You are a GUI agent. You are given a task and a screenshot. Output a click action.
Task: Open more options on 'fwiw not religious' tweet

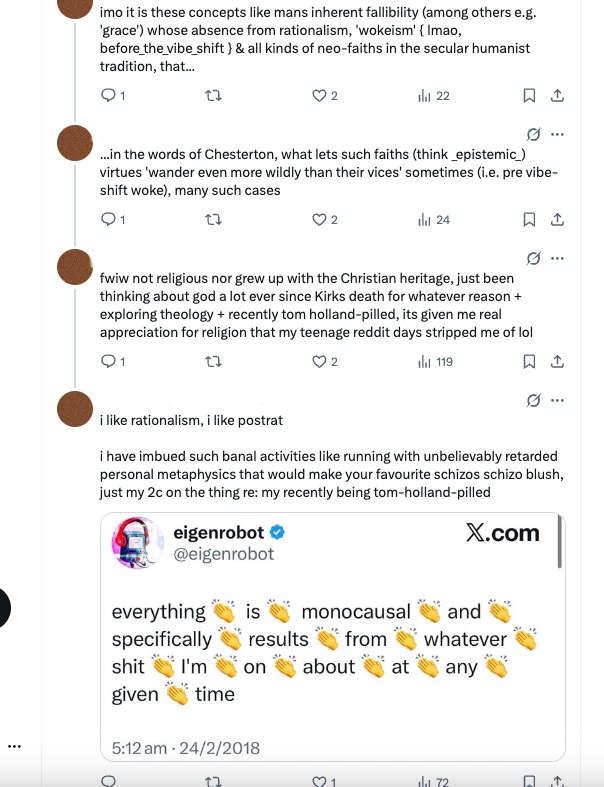click(x=558, y=259)
